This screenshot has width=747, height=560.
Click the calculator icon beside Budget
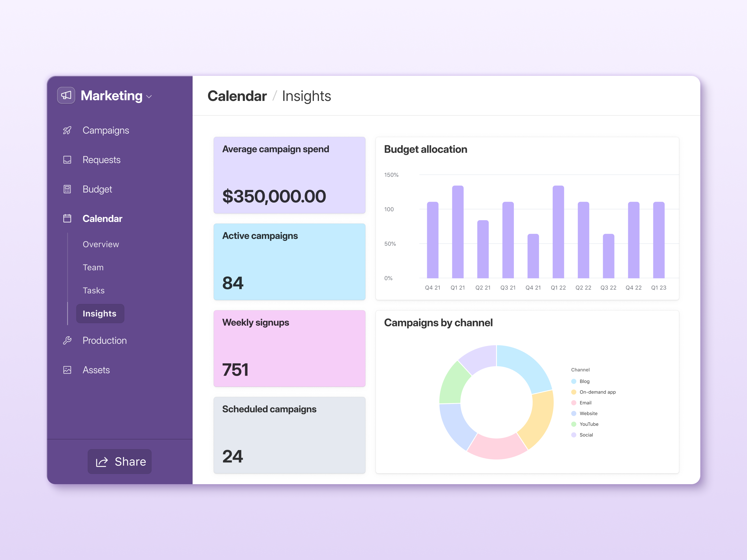click(67, 189)
